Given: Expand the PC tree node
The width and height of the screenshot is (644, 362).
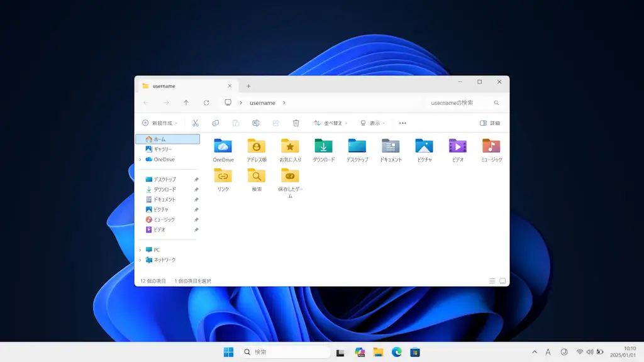Looking at the screenshot, I should (x=140, y=250).
